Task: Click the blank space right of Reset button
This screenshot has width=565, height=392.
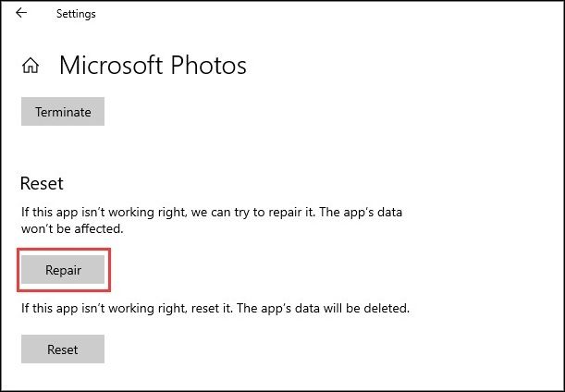Action: click(277, 349)
